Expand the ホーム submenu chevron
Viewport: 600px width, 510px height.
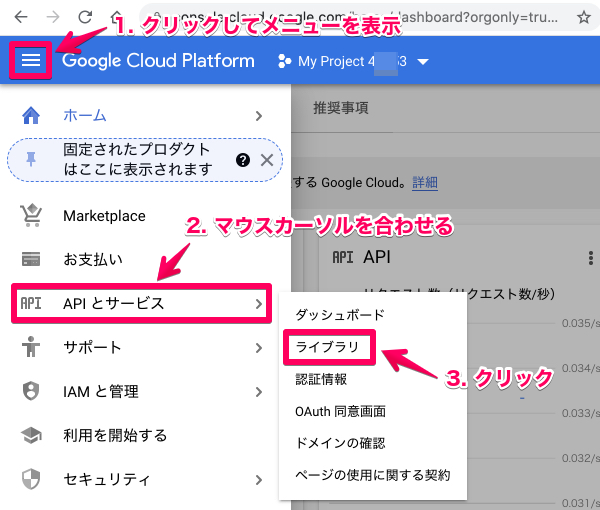(x=259, y=115)
